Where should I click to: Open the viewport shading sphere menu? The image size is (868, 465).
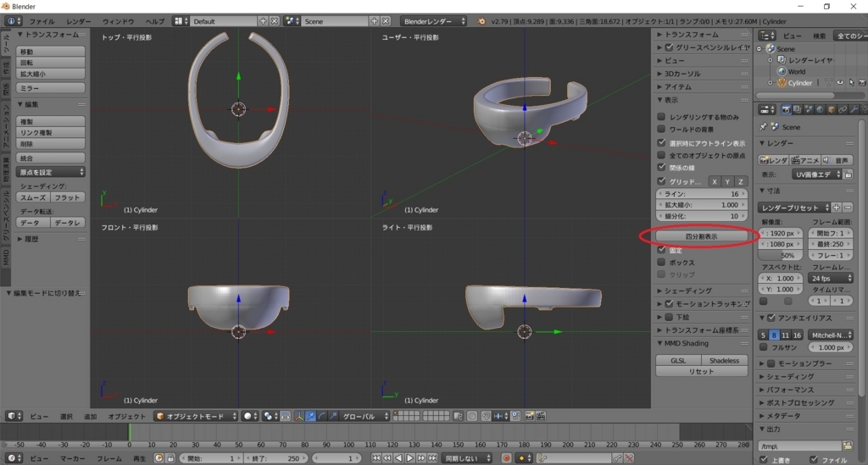coord(251,416)
